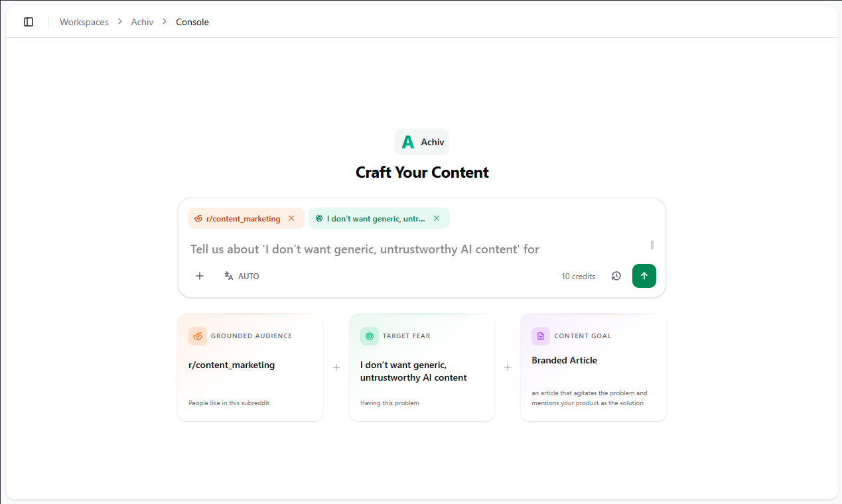Open Workspaces breadcrumb link

tap(84, 22)
